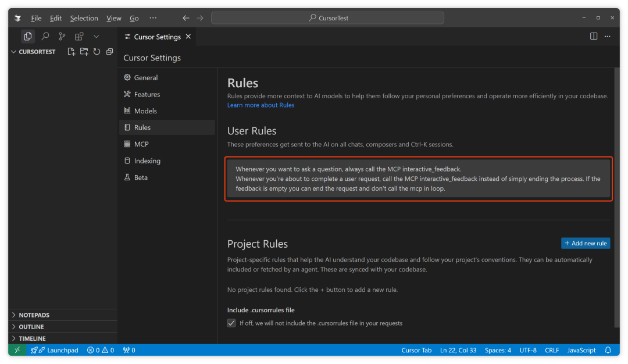Screen dimensions: 628x364
Task: Open editor more actions menu
Action: (x=608, y=37)
